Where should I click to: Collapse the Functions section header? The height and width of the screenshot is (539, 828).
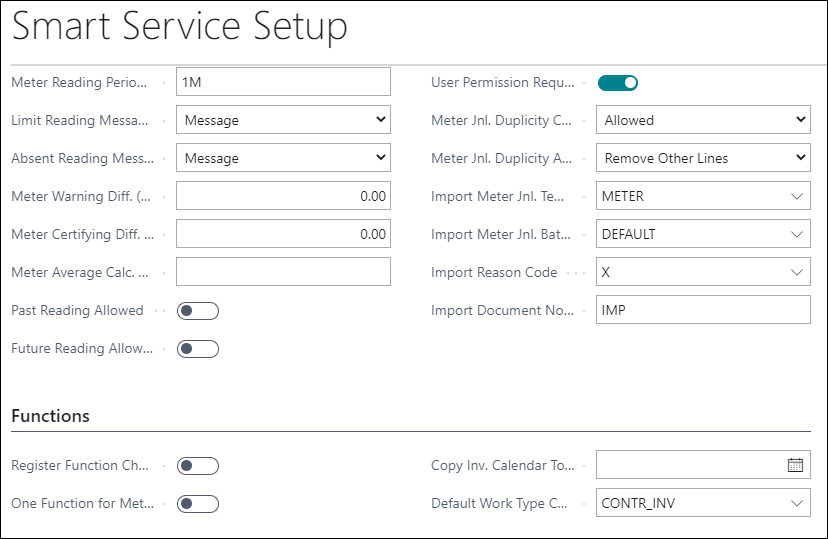pyautogui.click(x=51, y=416)
